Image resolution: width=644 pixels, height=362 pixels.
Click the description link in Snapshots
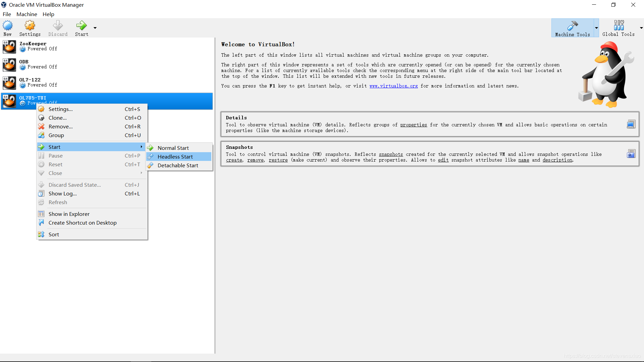coord(557,160)
